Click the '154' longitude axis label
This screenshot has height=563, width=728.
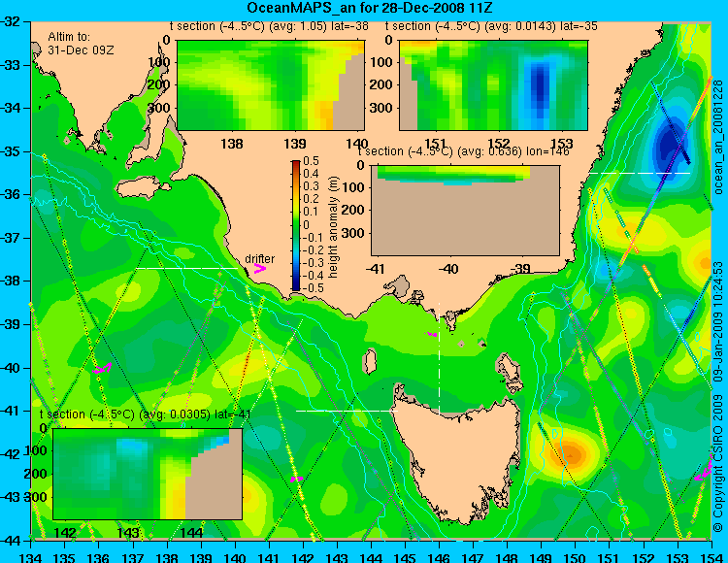click(711, 557)
